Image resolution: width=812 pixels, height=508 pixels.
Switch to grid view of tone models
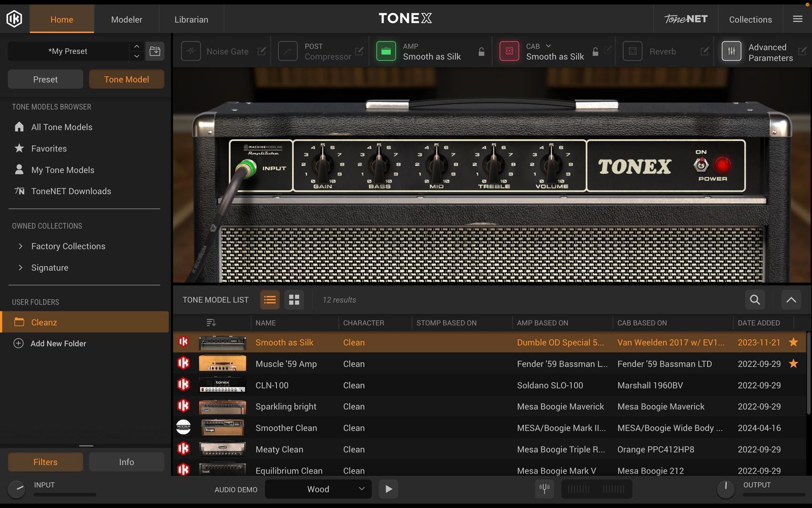click(x=294, y=300)
